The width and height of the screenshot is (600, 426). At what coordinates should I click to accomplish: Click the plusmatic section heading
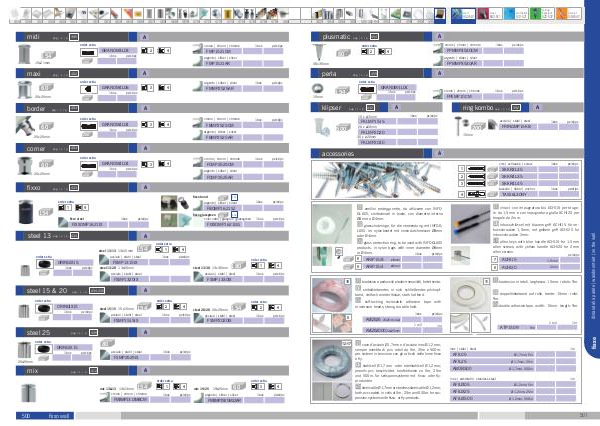tap(336, 37)
